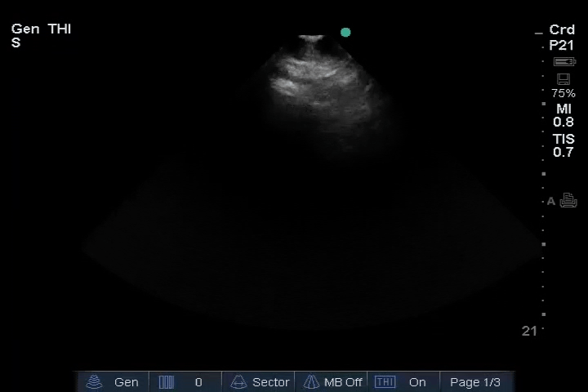Click the Sector width icon

click(238, 382)
